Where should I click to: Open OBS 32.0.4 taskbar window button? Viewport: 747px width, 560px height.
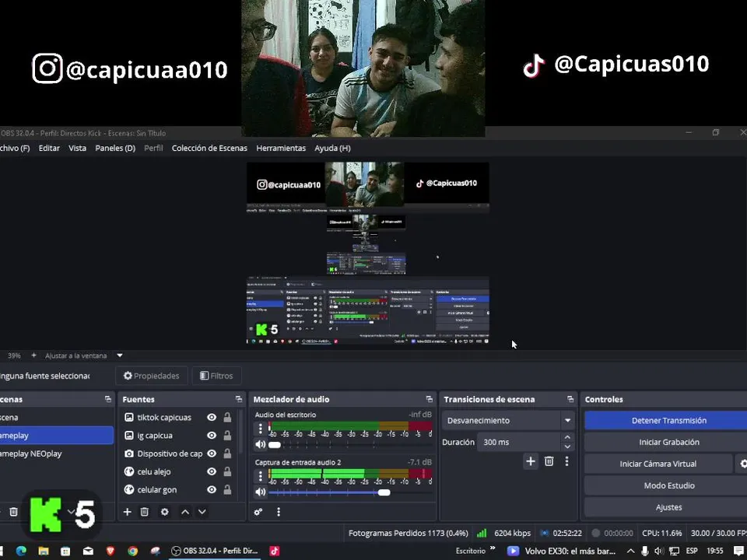pyautogui.click(x=215, y=551)
